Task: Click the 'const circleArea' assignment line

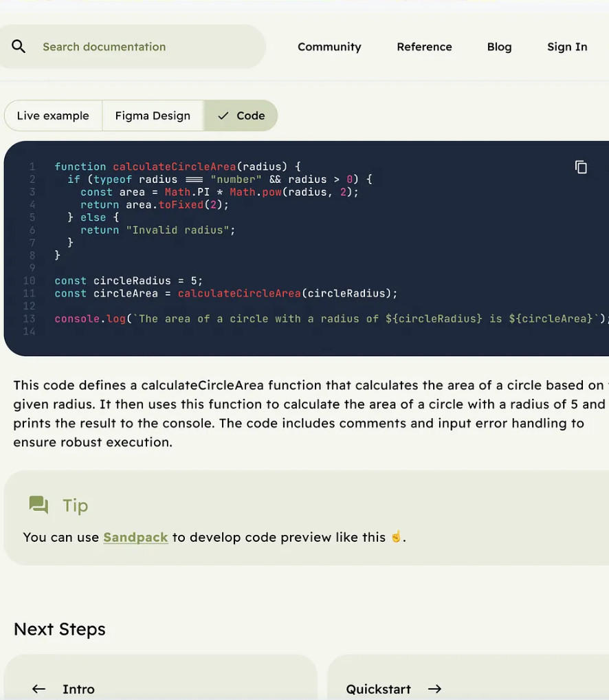Action: (x=225, y=294)
